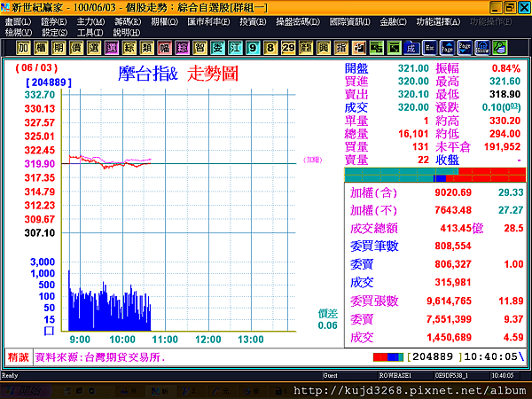Click the cyan 委 toolbar button
Screen dimensions: 532x399
pos(217,48)
